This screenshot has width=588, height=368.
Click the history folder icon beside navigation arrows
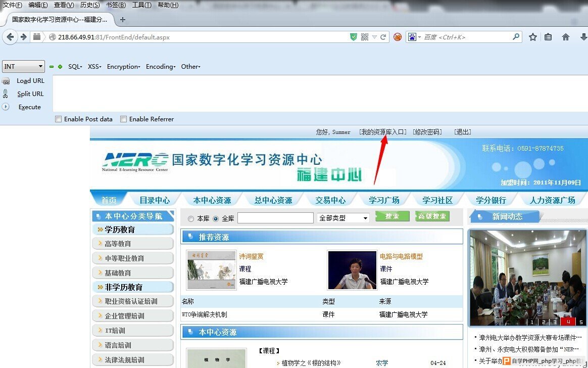click(37, 37)
